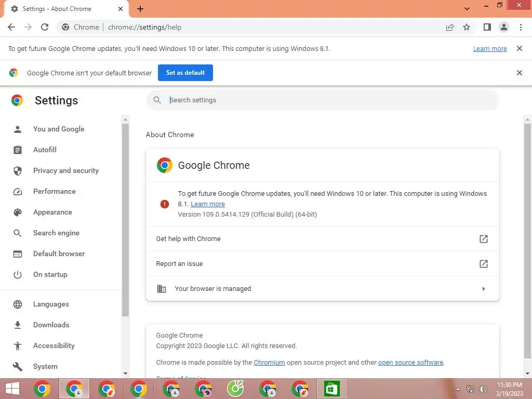Open Learn more link in top info bar
This screenshot has width=532, height=399.
click(490, 49)
